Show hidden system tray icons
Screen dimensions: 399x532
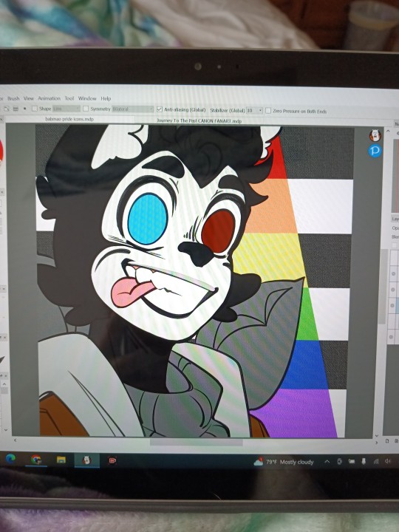point(327,462)
